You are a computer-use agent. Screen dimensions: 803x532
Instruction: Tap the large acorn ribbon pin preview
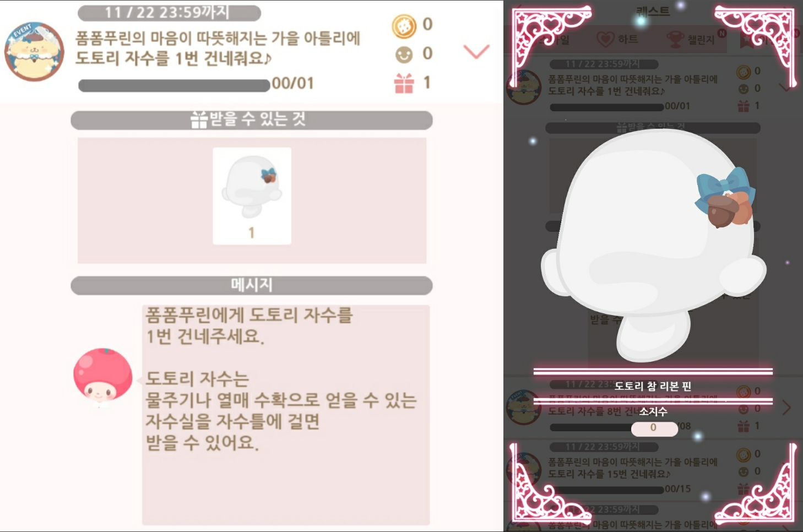[653, 246]
